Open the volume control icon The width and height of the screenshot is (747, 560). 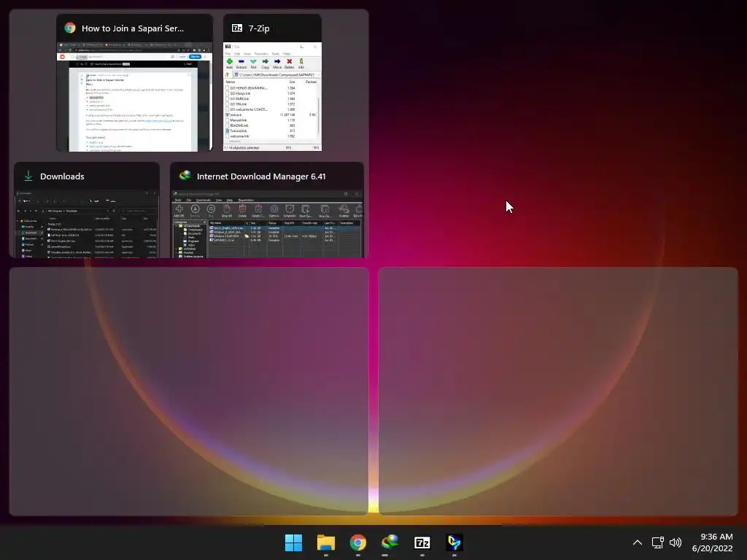[676, 542]
